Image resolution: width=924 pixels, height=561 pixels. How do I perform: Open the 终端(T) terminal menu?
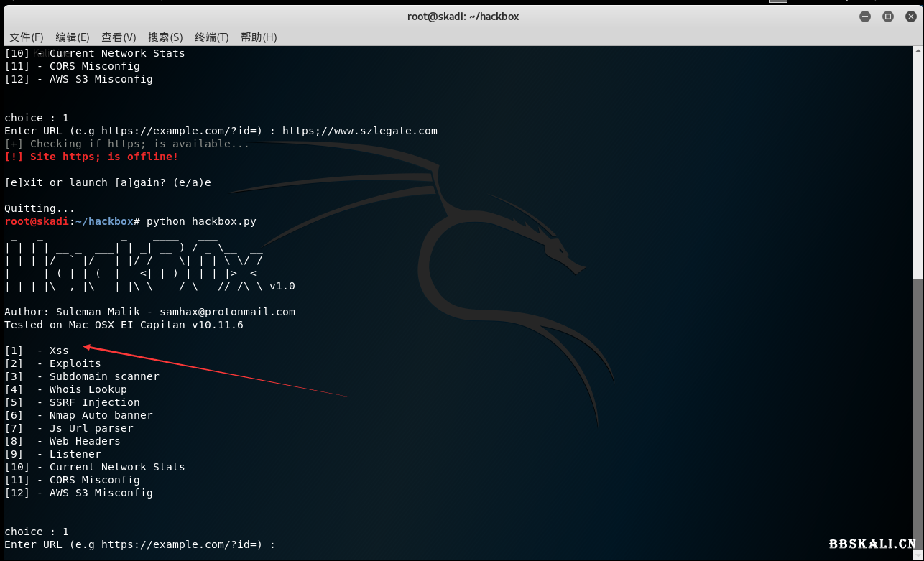click(x=211, y=37)
